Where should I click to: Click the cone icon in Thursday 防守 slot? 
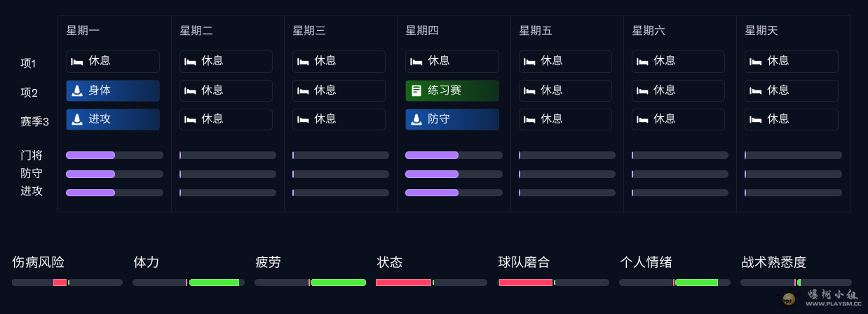(416, 119)
